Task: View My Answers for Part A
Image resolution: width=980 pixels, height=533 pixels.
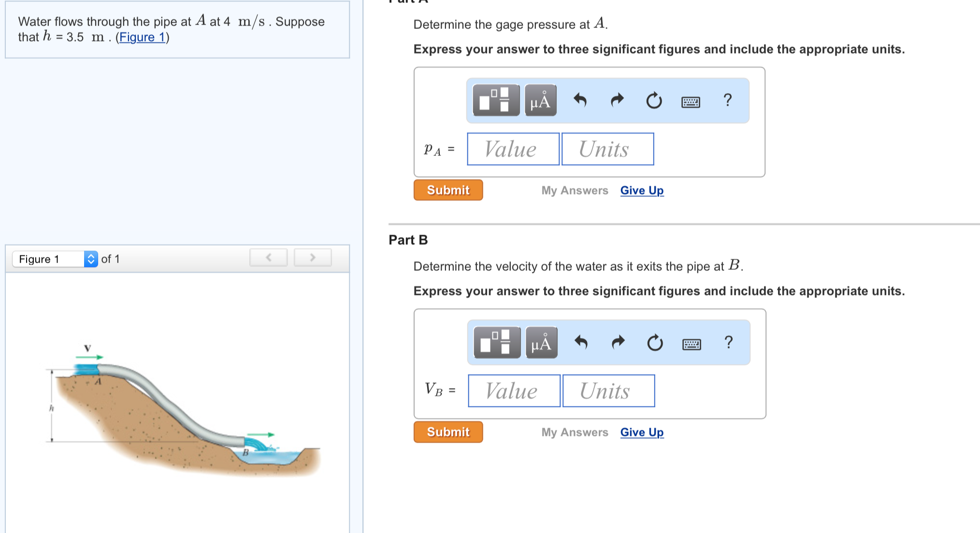Action: (575, 190)
